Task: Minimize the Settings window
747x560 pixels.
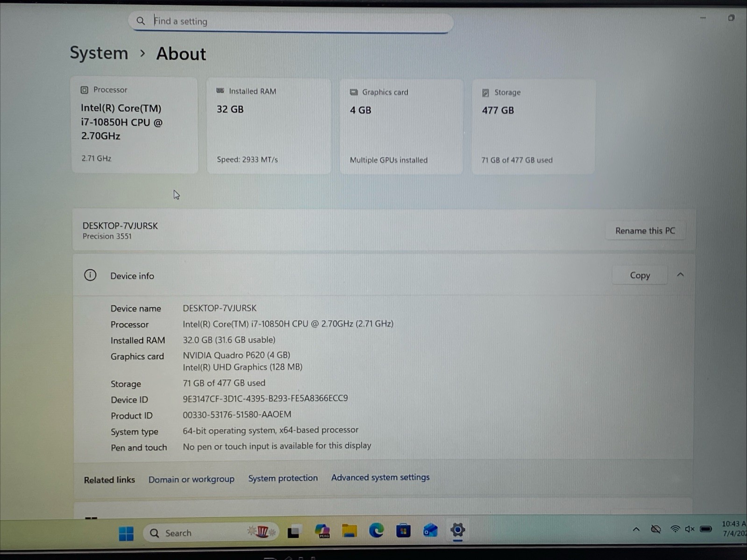Action: coord(703,18)
